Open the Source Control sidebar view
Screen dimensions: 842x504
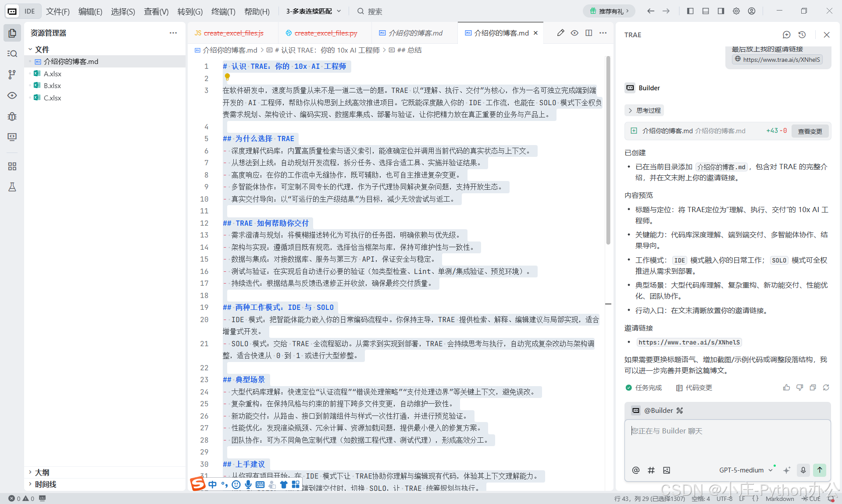pos(12,75)
